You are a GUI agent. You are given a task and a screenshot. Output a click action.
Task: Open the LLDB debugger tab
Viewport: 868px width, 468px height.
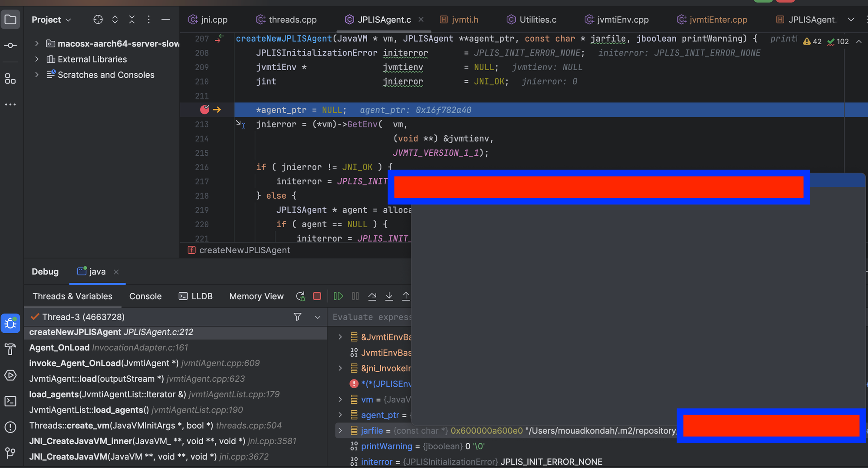coord(196,296)
